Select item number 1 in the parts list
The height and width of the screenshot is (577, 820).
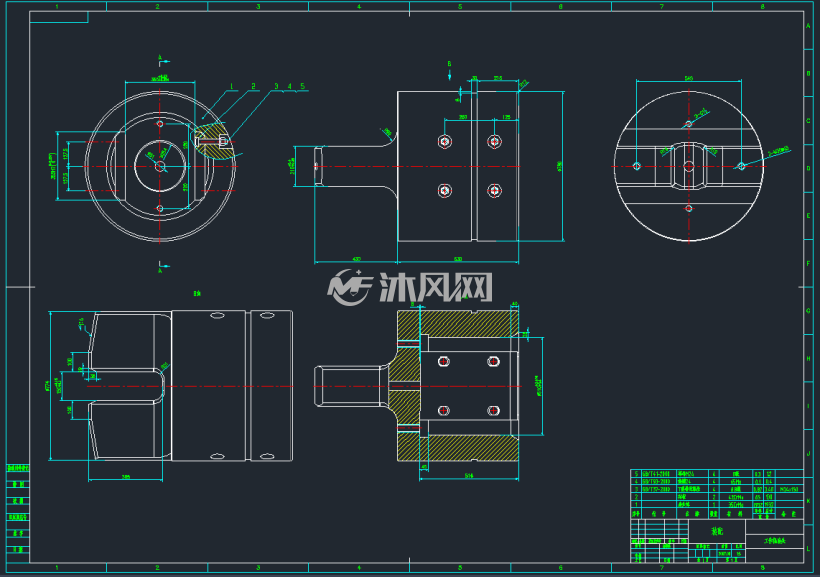[x=636, y=504]
